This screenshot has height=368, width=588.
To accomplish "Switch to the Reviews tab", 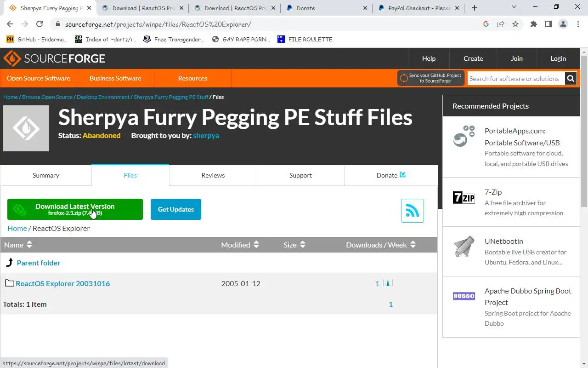I will point(213,175).
